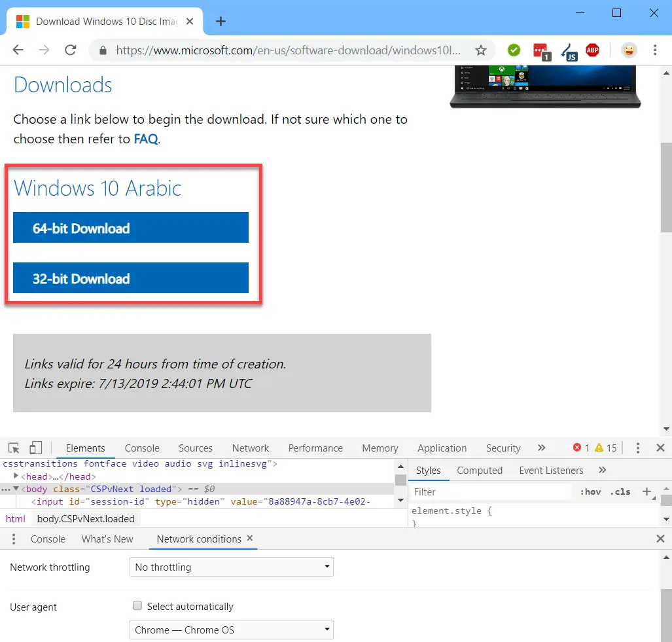Close the Download Windows 10 tab
672x642 pixels.
[x=189, y=21]
